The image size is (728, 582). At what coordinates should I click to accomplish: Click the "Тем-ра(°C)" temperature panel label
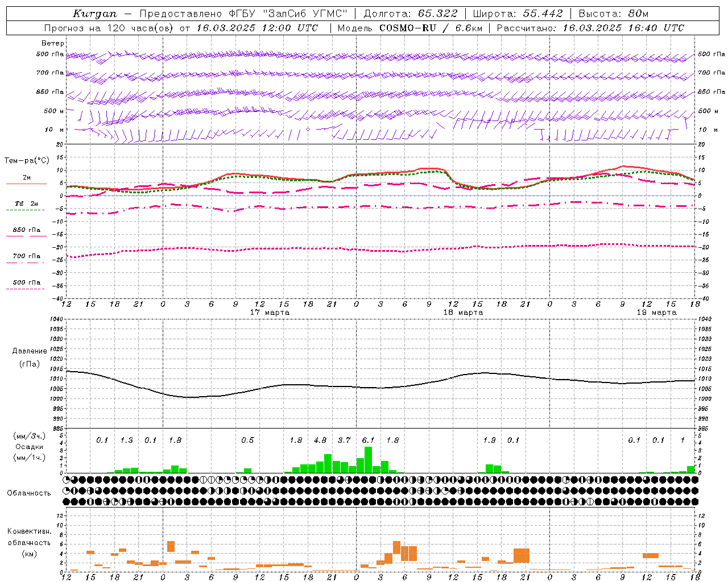(27, 161)
